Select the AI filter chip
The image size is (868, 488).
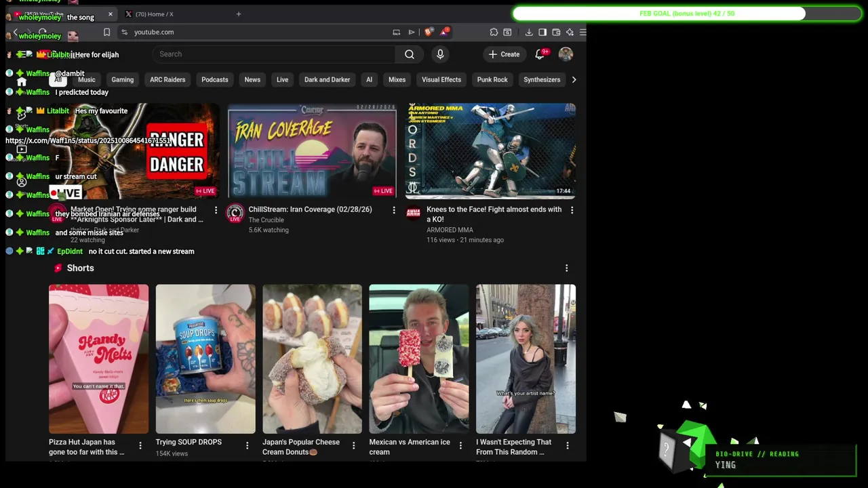[x=370, y=80]
